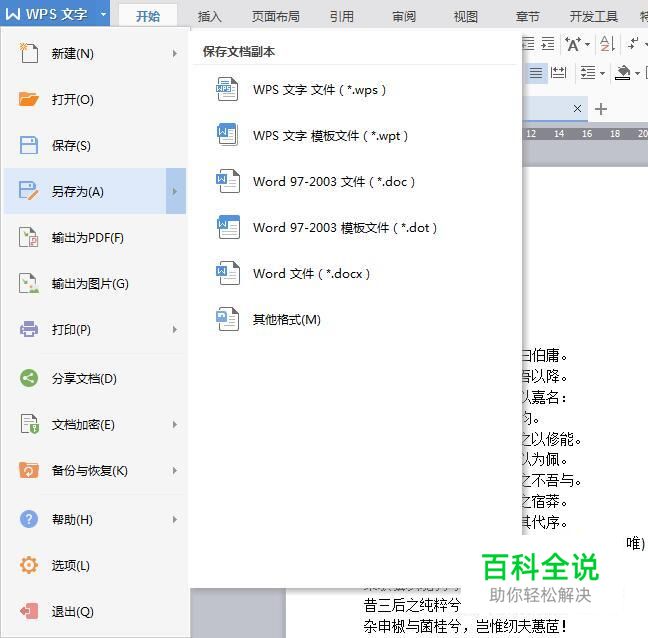Switch to the 开始 ribbon tab
The image size is (648, 638).
tap(148, 16)
